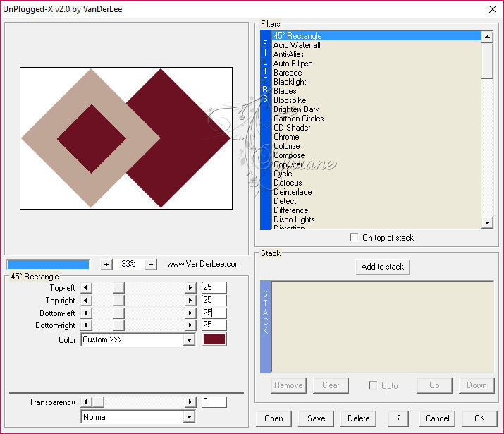
Task: Close the UnPlugged-X dialog window
Action: pos(493,9)
